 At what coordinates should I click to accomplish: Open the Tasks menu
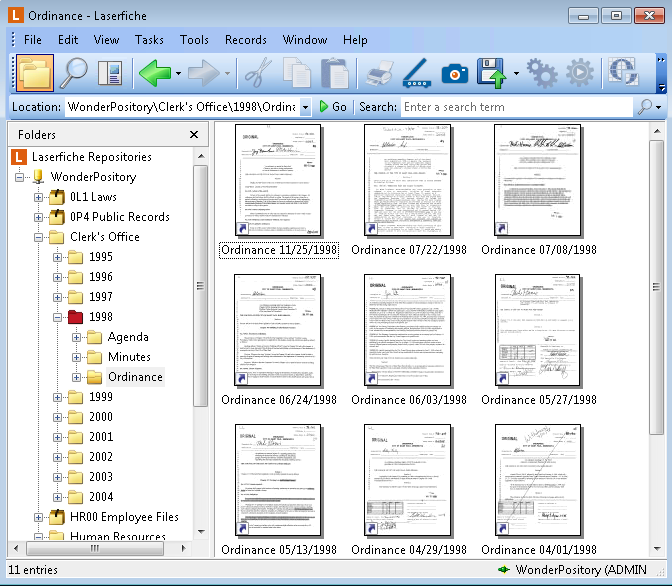pyautogui.click(x=149, y=40)
